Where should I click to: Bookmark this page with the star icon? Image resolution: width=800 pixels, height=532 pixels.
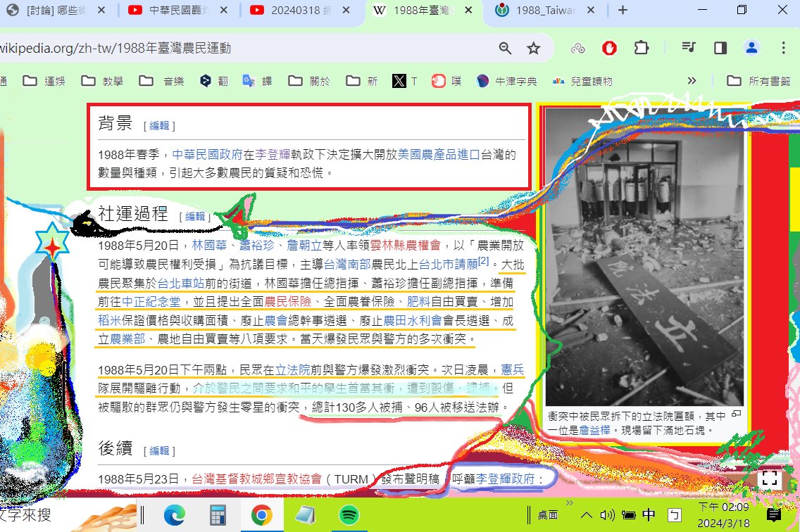(x=534, y=48)
